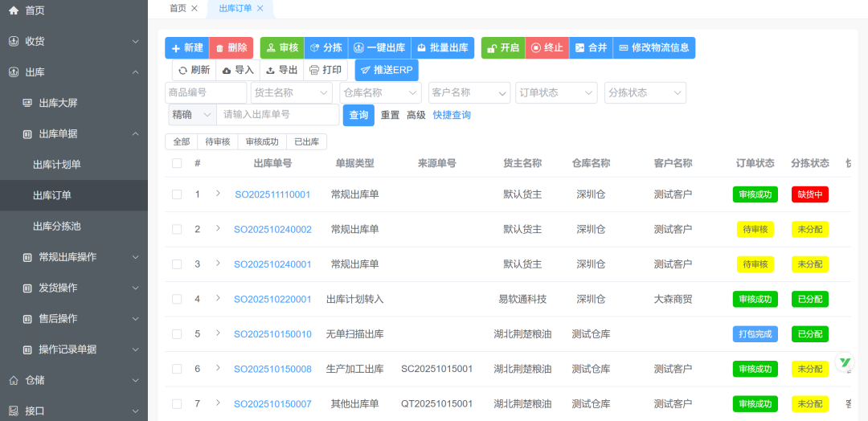Click the red 终止 stop button
868x421 pixels.
[547, 48]
